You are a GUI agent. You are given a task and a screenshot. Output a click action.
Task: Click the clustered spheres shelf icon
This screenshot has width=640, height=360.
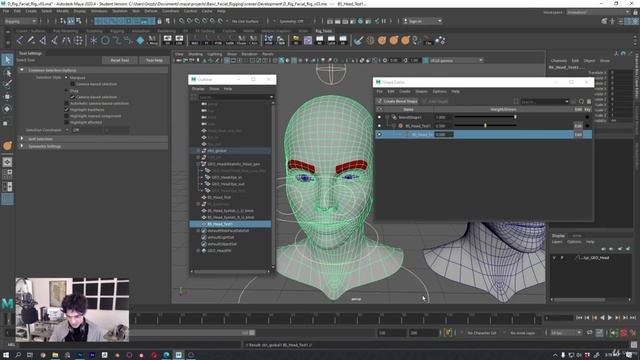pyautogui.click(x=440, y=40)
